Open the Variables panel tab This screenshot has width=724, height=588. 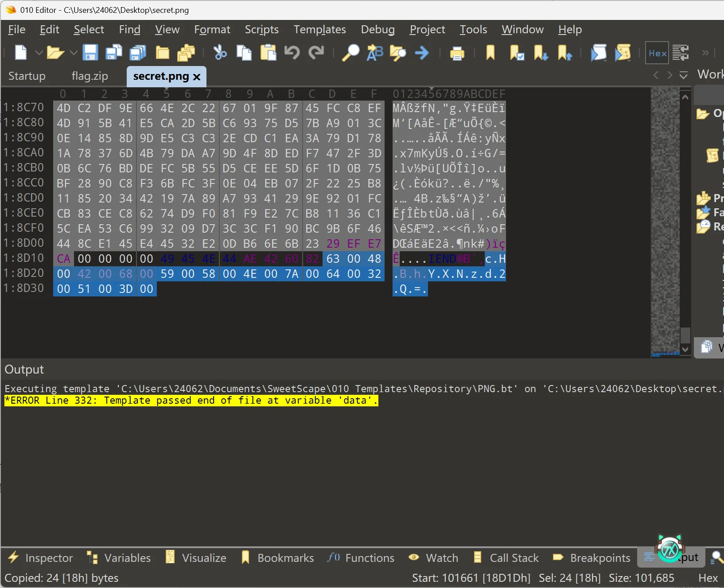(119, 558)
